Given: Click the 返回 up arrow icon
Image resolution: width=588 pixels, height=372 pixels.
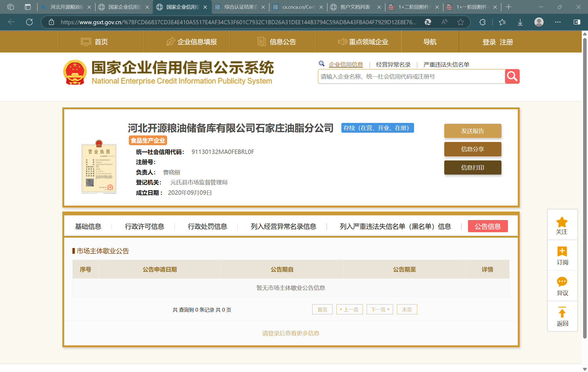Looking at the screenshot, I should pyautogui.click(x=562, y=312).
